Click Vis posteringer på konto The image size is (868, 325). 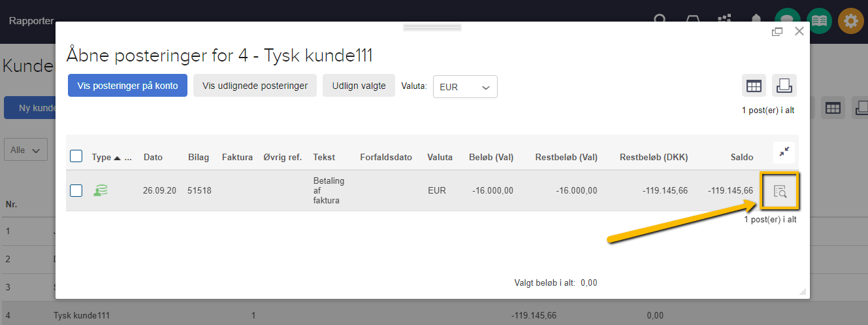127,86
